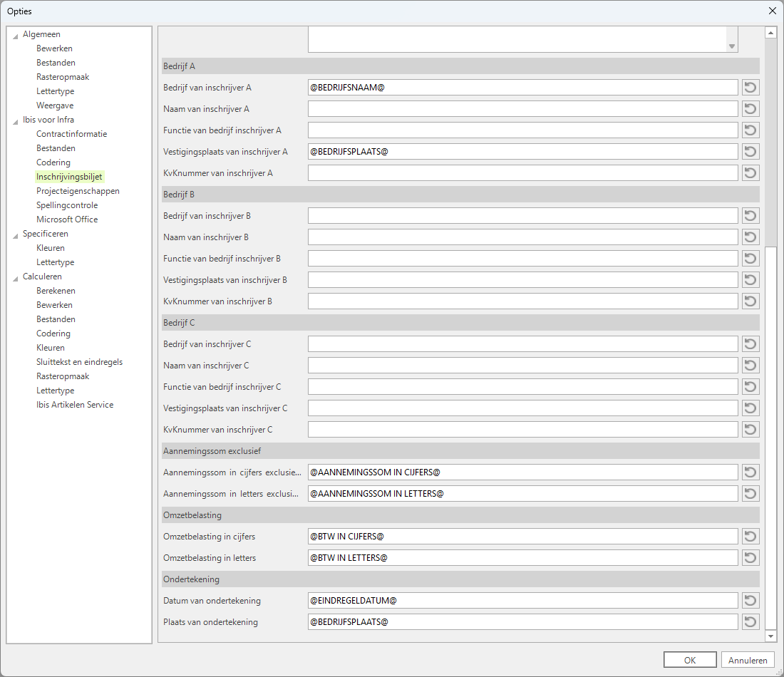Open the Contractinformatie options page

coord(71,134)
